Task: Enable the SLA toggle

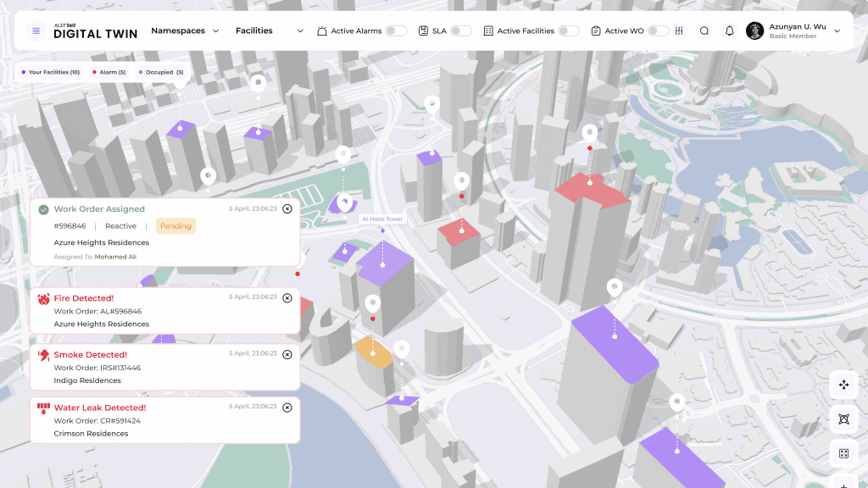Action: pyautogui.click(x=460, y=31)
